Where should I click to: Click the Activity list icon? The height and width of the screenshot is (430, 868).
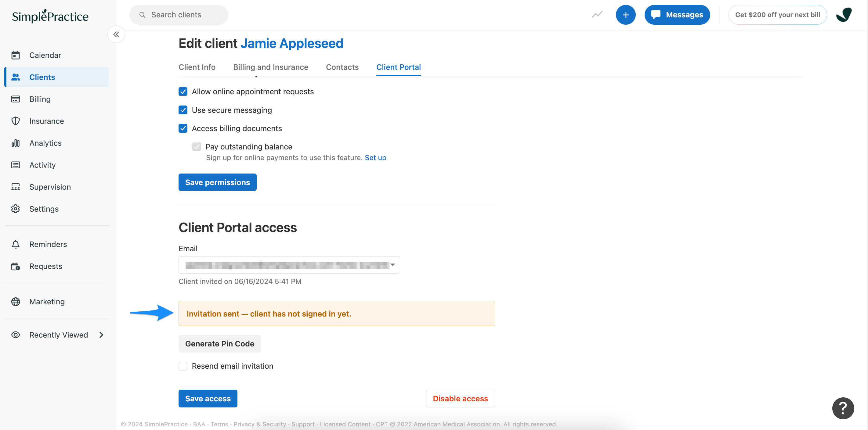click(x=16, y=165)
